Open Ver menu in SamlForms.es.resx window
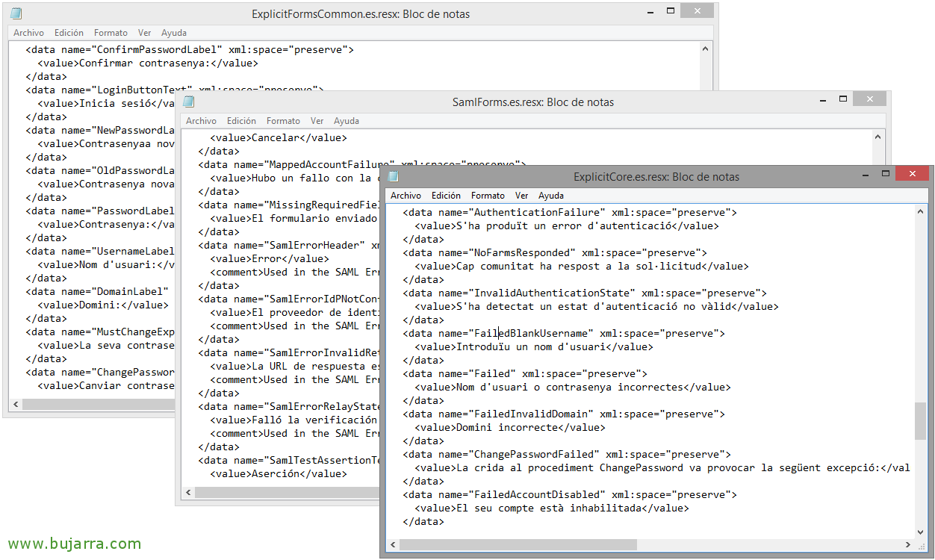Viewport: 935px width, 560px height. [317, 121]
